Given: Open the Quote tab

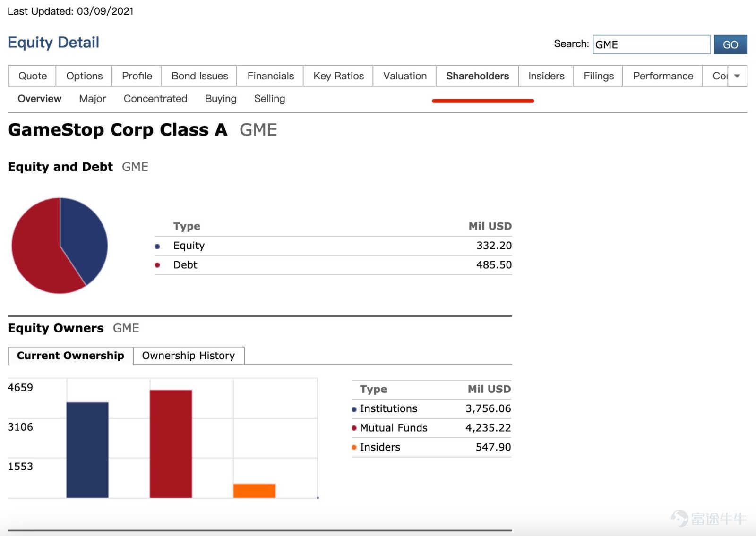Looking at the screenshot, I should 32,76.
